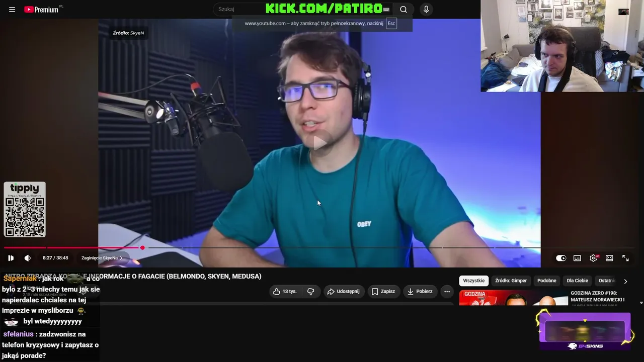Show more filter chips with the right arrow

pyautogui.click(x=625, y=281)
